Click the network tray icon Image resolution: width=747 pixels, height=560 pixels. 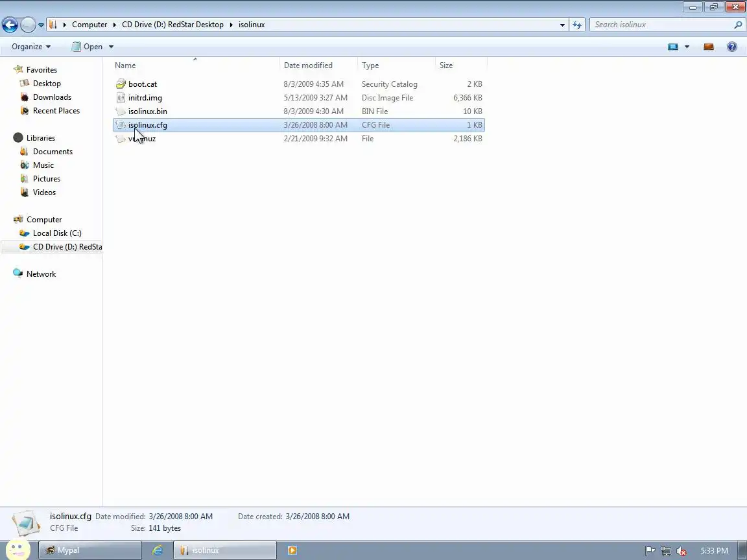665,551
